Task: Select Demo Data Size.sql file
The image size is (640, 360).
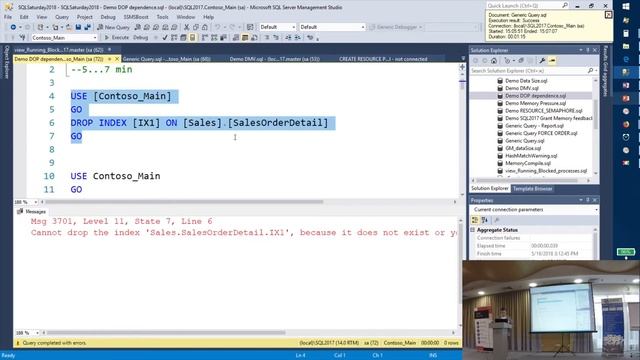Action: click(526, 81)
